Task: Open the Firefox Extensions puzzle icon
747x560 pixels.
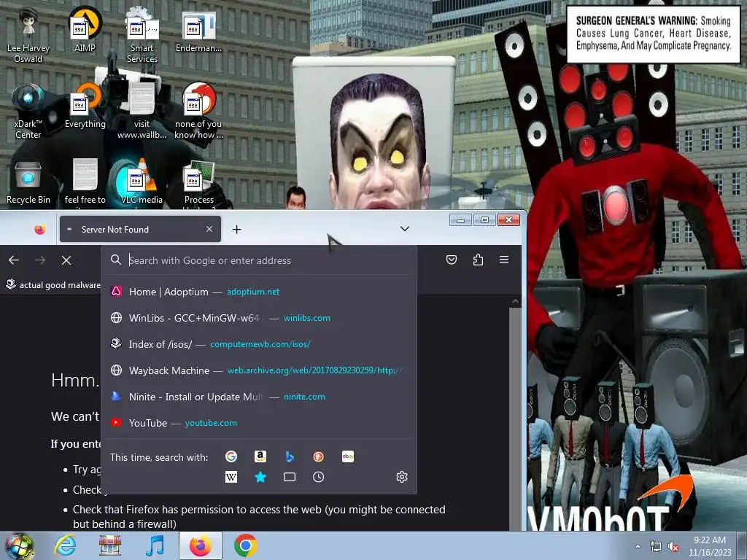Action: (x=478, y=260)
